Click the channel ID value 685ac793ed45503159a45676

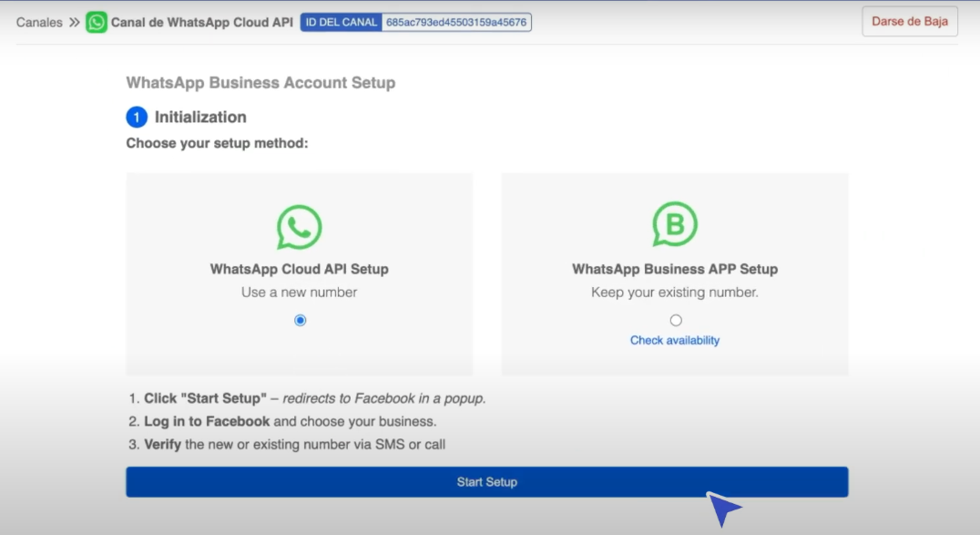[x=456, y=23]
